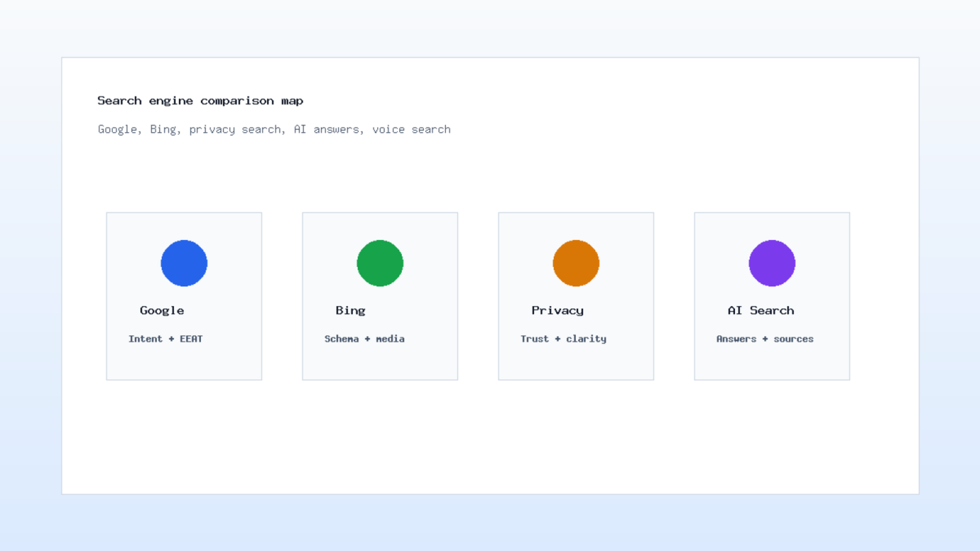
Task: Click the subtitle listing Google, Bing, privacy search
Action: (x=274, y=129)
